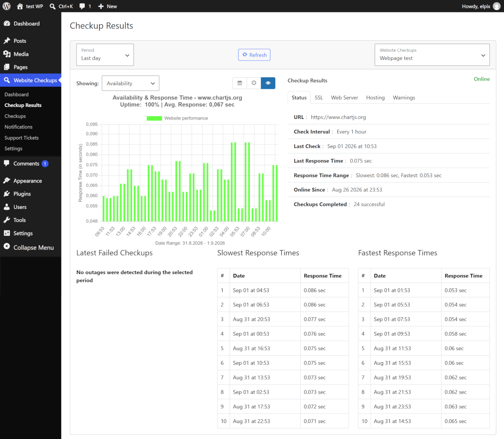
Task: Toggle Website performance legend item
Action: pyautogui.click(x=177, y=118)
